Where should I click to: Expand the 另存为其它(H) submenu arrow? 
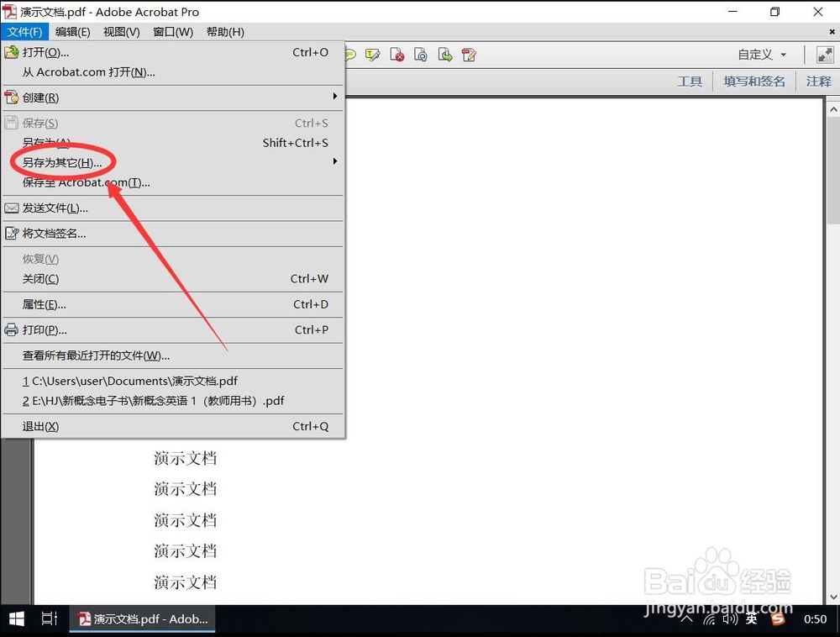[x=334, y=161]
